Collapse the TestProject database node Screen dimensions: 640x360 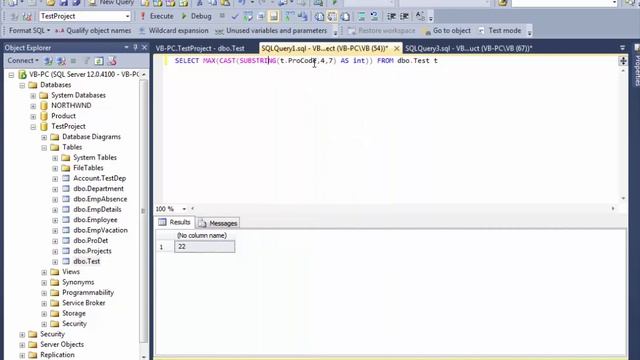(33, 127)
